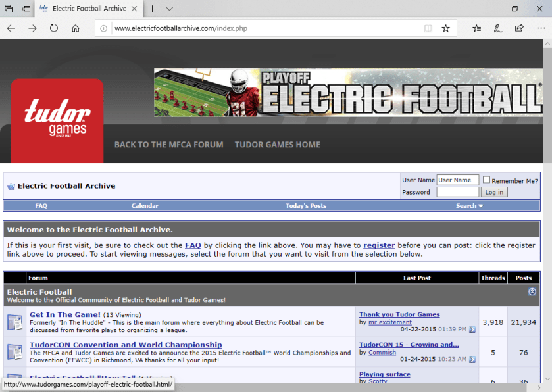Go to last post arrow for Thank you Tudor Games
Viewport: 552px width, 392px height.
click(x=472, y=330)
